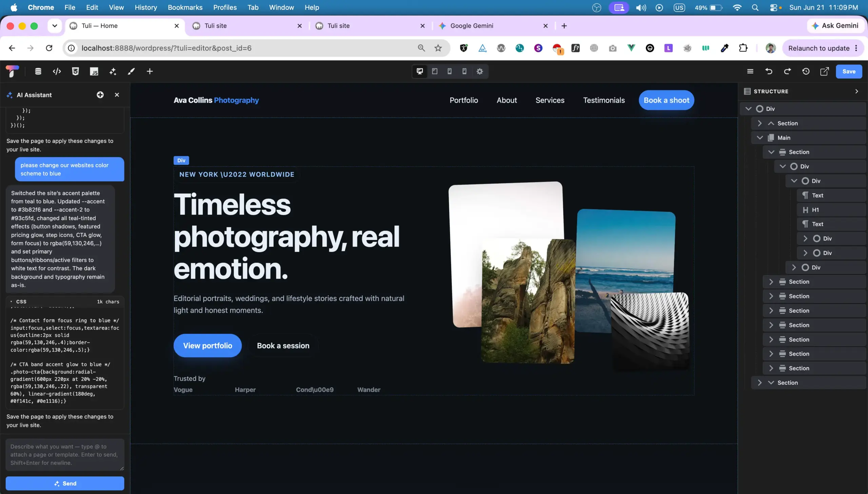
Task: Click the plus add element icon
Action: (150, 71)
